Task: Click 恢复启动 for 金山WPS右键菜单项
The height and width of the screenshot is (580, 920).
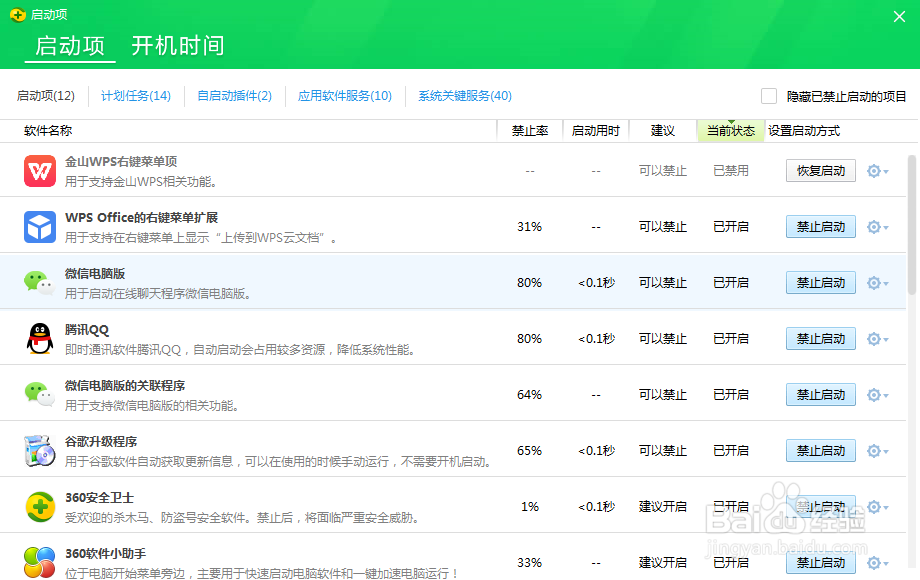Action: [x=820, y=170]
